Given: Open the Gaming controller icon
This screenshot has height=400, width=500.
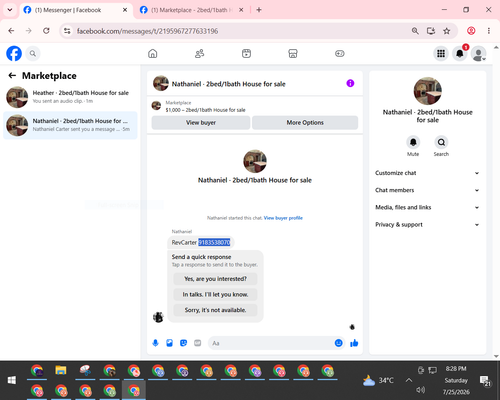Looking at the screenshot, I should point(340,53).
